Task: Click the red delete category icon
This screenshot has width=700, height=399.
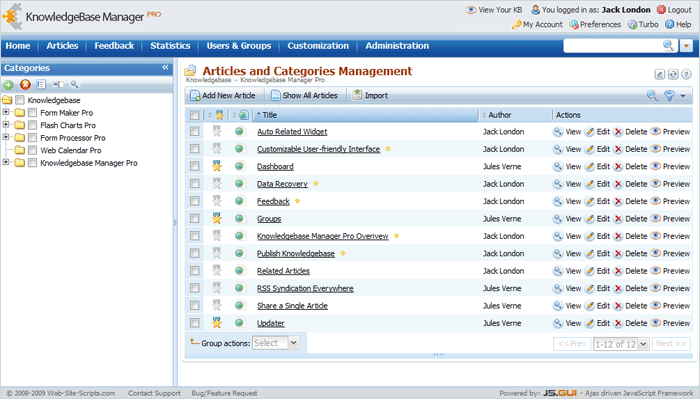Action: click(x=25, y=84)
